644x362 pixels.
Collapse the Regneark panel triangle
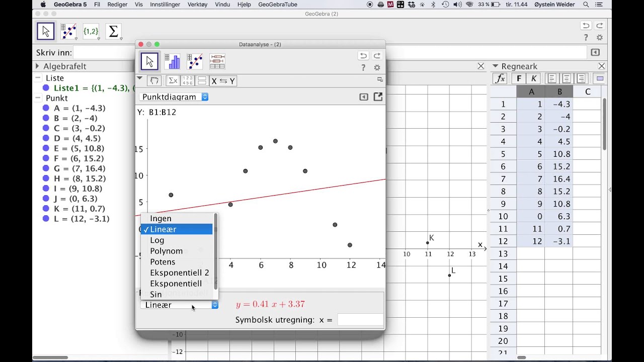[495, 66]
